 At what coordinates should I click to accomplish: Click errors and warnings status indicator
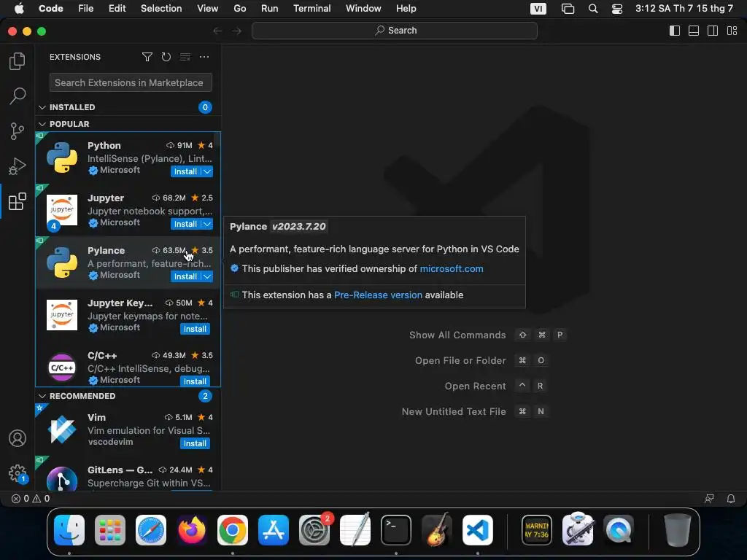pyautogui.click(x=31, y=499)
